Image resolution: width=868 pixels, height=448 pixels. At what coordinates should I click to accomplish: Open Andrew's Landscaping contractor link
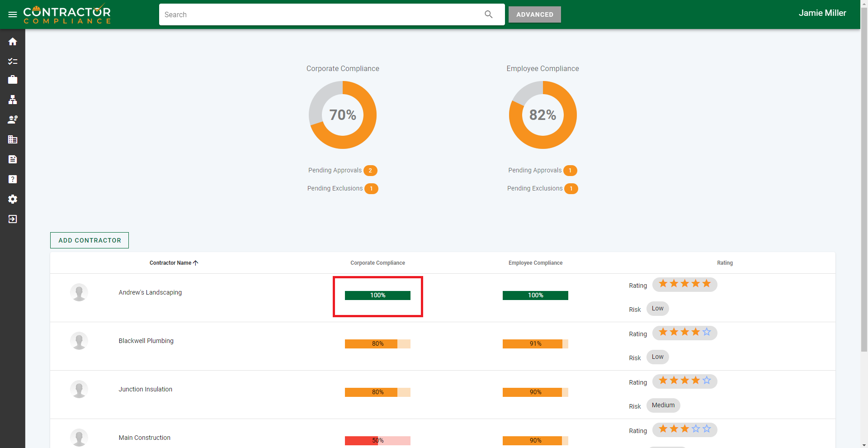[150, 292]
